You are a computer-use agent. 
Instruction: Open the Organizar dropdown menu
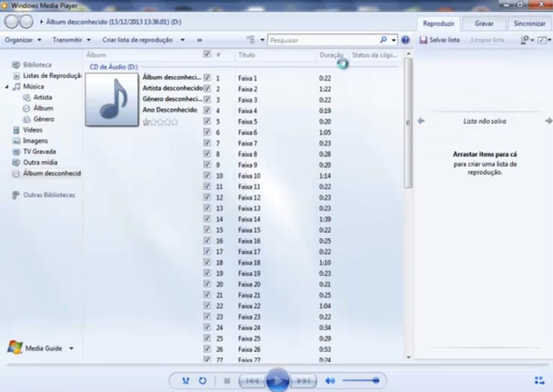click(23, 40)
